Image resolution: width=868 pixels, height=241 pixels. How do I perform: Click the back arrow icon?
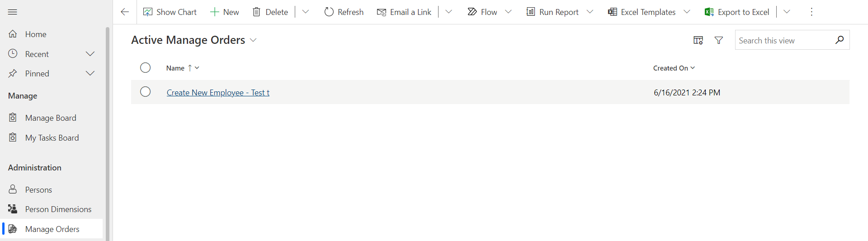125,12
